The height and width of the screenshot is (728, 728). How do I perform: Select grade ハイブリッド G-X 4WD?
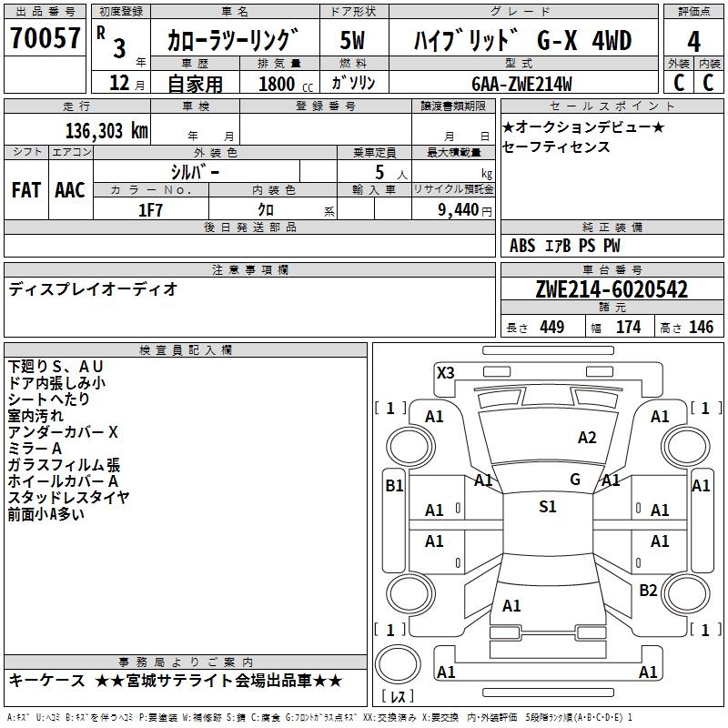522,40
